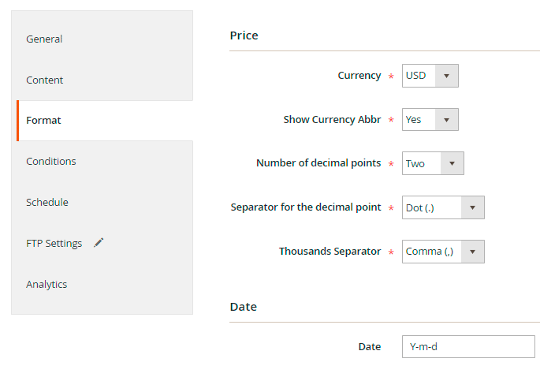
Task: Switch to the Analytics tab
Action: click(47, 284)
